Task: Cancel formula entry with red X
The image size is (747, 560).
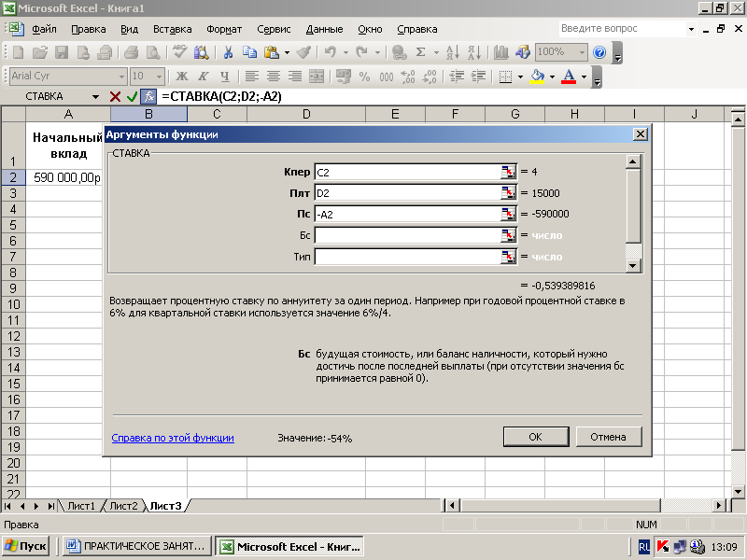Action: pyautogui.click(x=115, y=97)
